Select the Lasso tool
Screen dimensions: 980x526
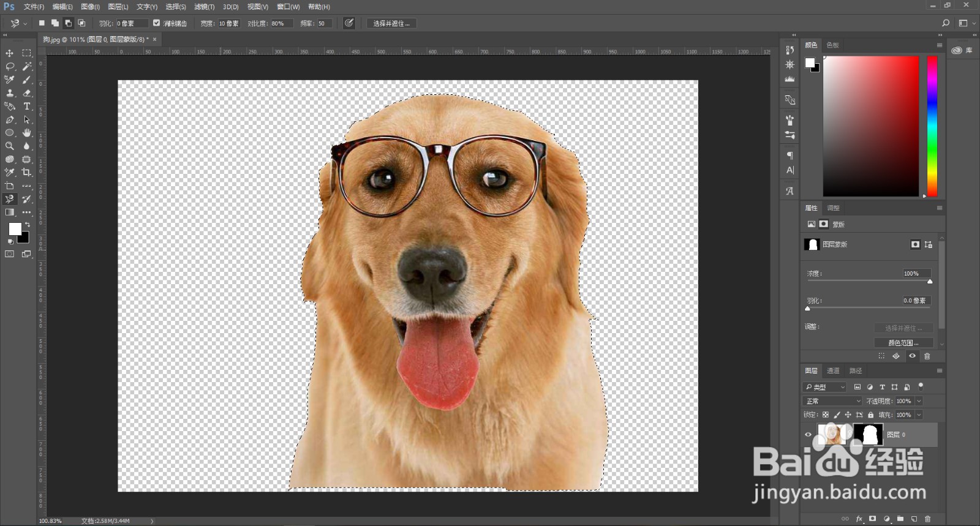tap(10, 66)
